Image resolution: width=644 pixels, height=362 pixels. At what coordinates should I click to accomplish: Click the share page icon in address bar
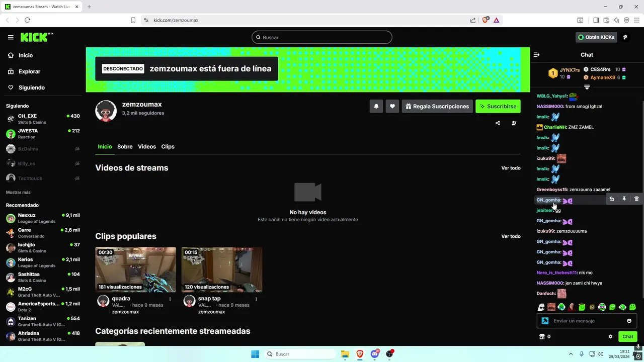tap(473, 20)
